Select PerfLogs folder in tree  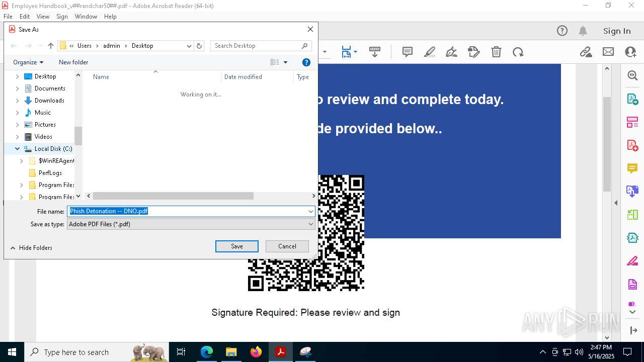50,173
